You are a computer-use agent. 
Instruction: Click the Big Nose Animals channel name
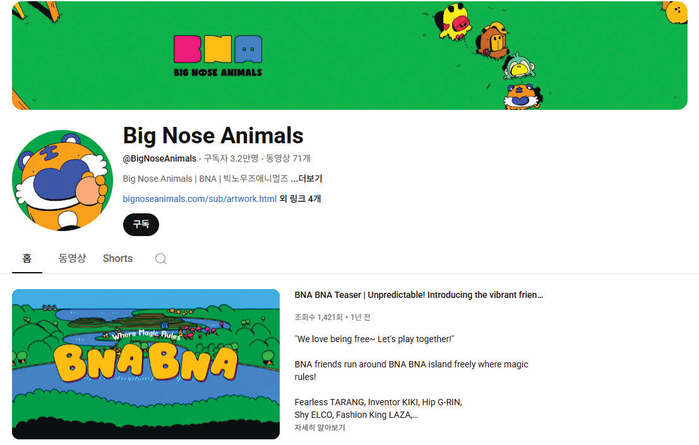tap(213, 135)
